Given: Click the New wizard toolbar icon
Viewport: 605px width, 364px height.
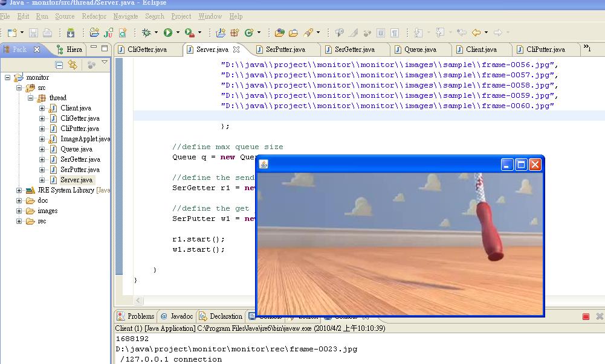Looking at the screenshot, I should pyautogui.click(x=11, y=33).
